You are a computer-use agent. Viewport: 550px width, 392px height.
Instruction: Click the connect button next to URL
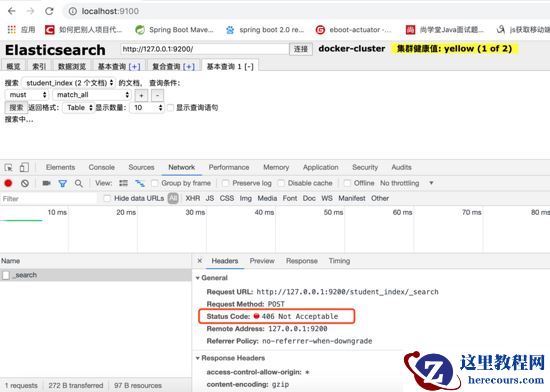click(301, 49)
